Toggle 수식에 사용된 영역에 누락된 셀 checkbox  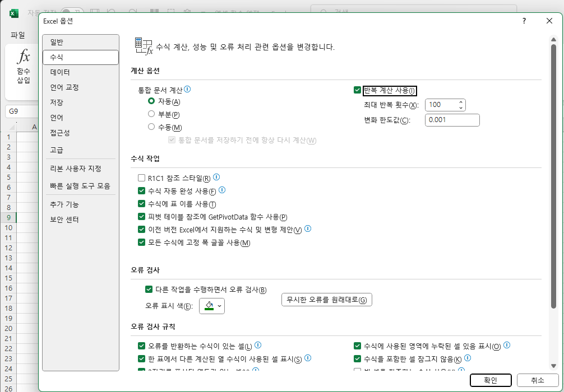(x=357, y=346)
